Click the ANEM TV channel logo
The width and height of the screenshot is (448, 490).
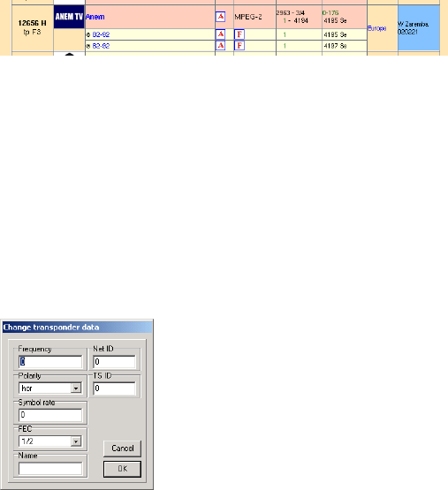[x=69, y=17]
